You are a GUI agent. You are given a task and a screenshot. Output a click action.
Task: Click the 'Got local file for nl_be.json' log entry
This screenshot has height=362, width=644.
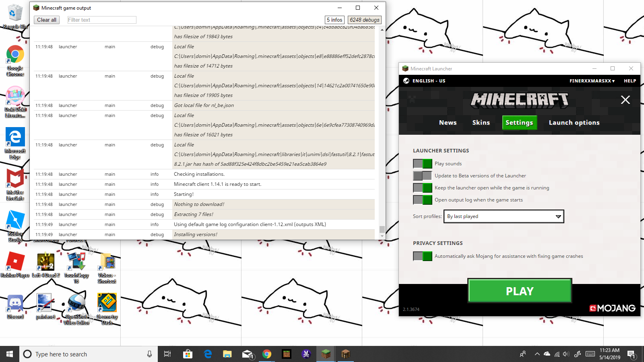click(x=204, y=105)
